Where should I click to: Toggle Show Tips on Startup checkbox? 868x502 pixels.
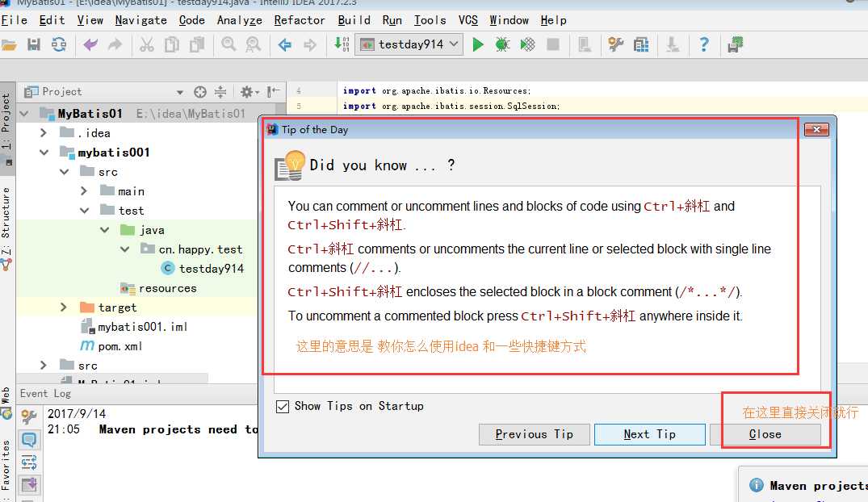click(x=283, y=406)
